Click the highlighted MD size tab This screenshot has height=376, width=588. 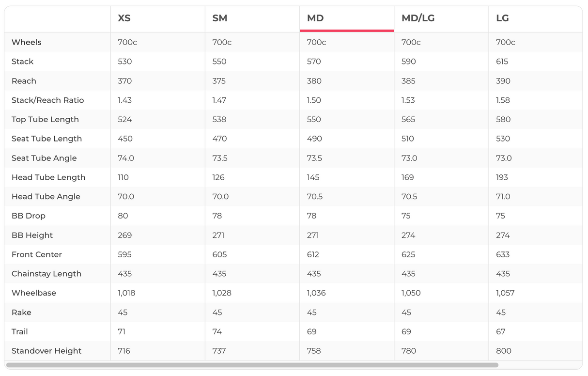click(315, 18)
